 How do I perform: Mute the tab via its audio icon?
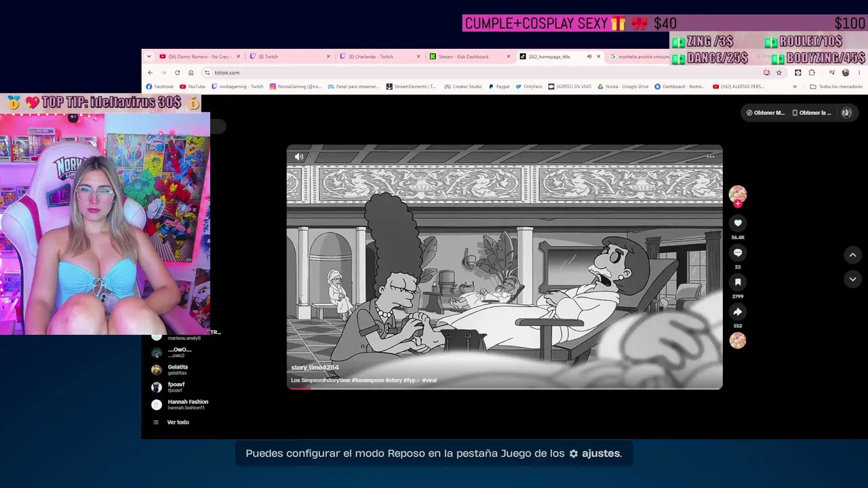(589, 56)
